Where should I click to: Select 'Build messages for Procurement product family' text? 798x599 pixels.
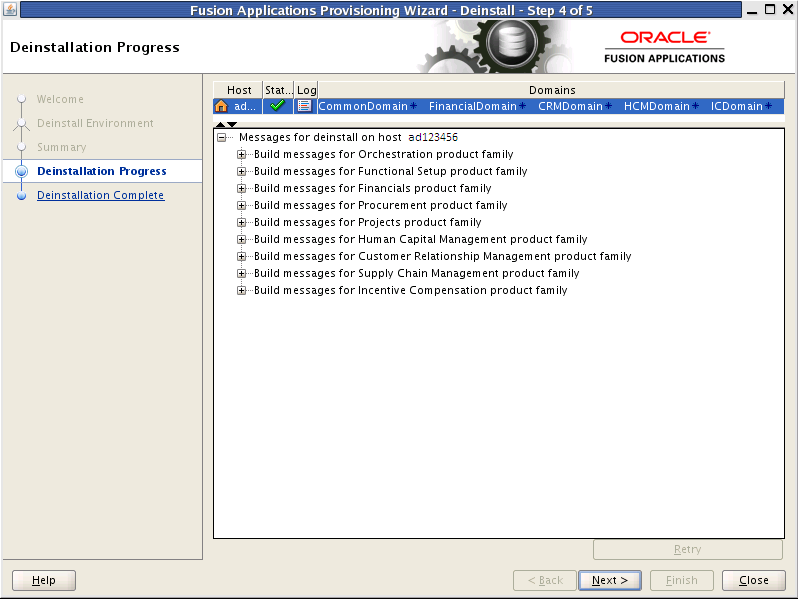click(x=381, y=206)
